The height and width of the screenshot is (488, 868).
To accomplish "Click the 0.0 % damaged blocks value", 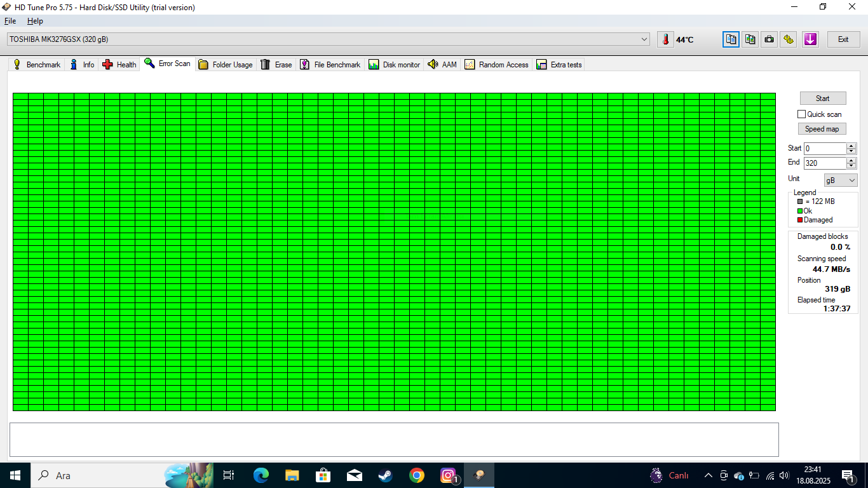I will click(840, 247).
